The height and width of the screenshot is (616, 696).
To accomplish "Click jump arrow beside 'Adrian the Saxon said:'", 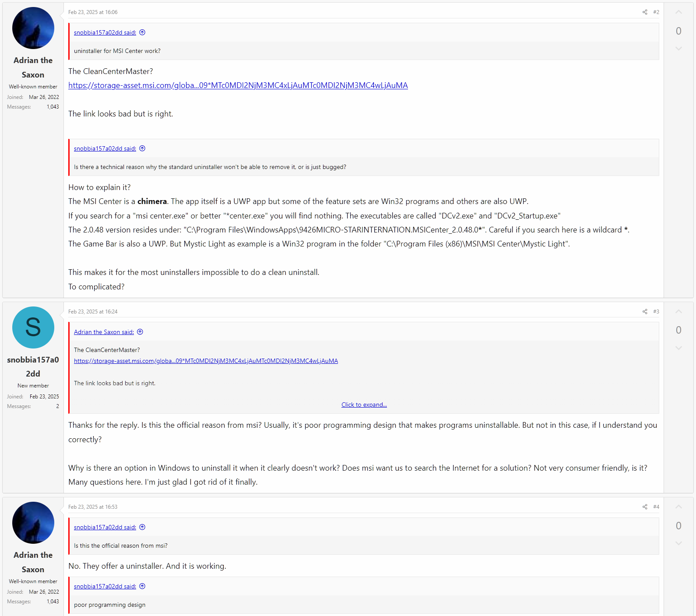I will [140, 332].
